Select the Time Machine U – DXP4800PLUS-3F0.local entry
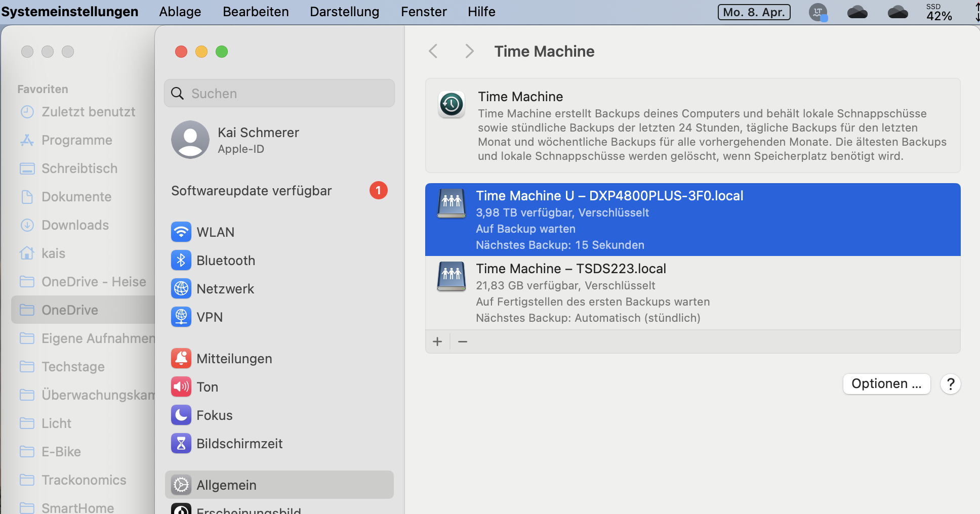The image size is (980, 514). tap(693, 220)
